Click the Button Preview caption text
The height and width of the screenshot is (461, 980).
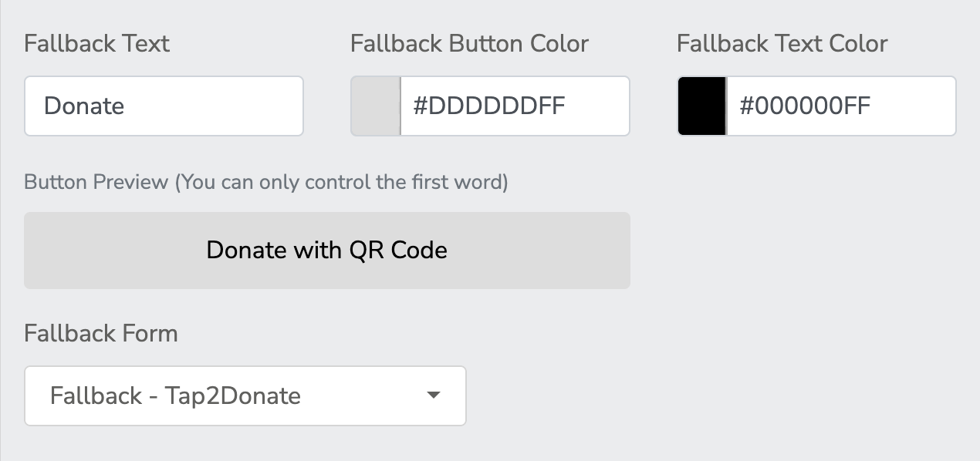click(266, 183)
